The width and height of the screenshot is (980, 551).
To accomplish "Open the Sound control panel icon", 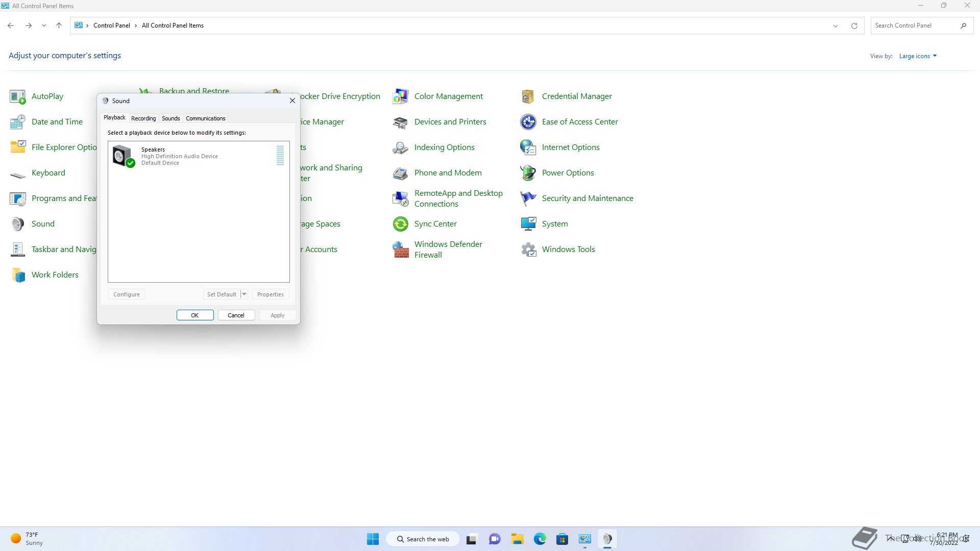I will 18,224.
